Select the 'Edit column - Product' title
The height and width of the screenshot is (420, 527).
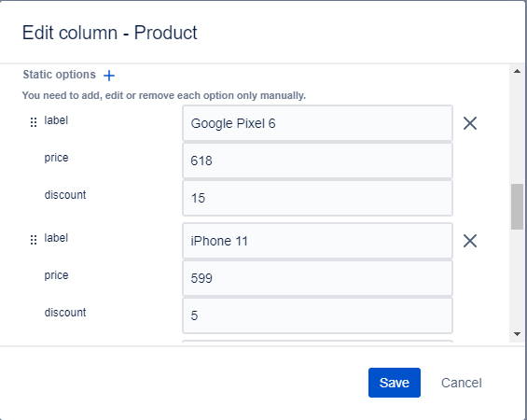pyautogui.click(x=109, y=33)
